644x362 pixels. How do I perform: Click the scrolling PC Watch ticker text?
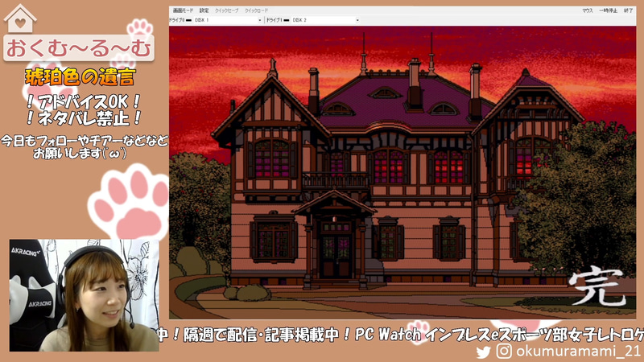400,335
